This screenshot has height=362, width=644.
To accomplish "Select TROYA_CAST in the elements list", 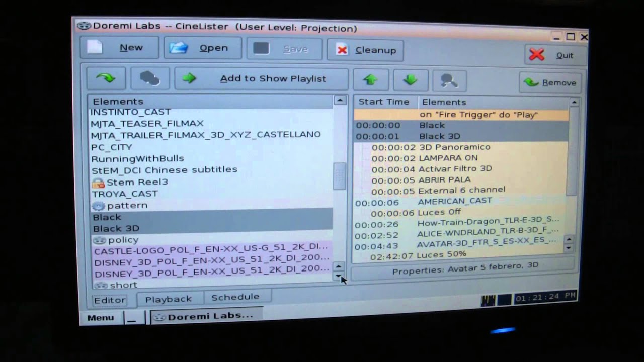I will tap(210, 194).
